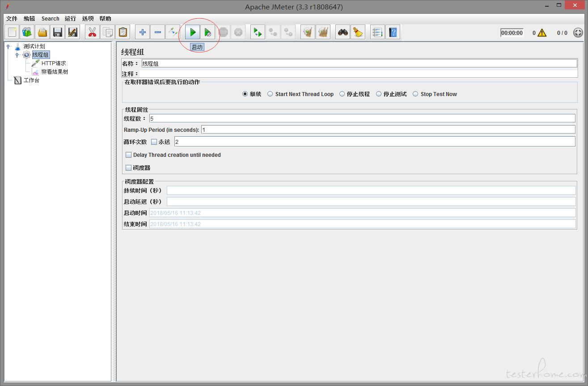Image resolution: width=588 pixels, height=386 pixels.
Task: Click the 循环次数 field showing 2
Action: [375, 142]
